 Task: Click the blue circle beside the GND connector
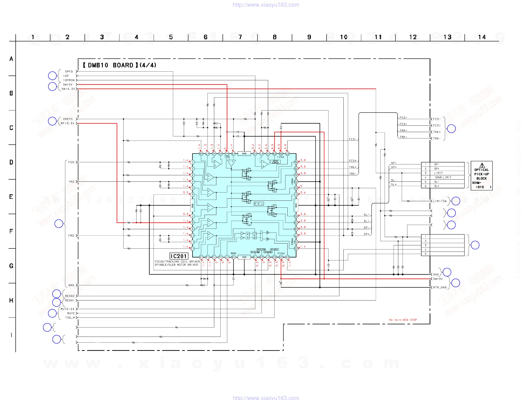point(447,272)
